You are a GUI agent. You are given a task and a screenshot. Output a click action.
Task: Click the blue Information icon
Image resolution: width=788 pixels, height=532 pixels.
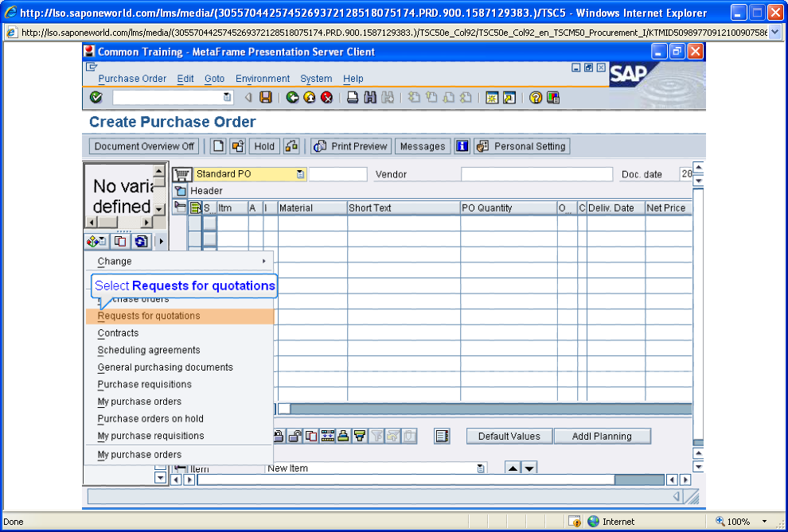[x=462, y=146]
